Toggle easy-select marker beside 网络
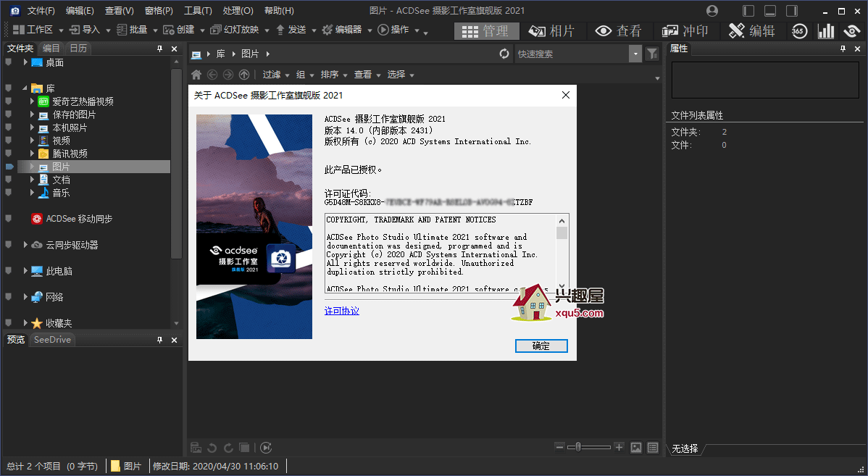868x476 pixels. [8, 297]
